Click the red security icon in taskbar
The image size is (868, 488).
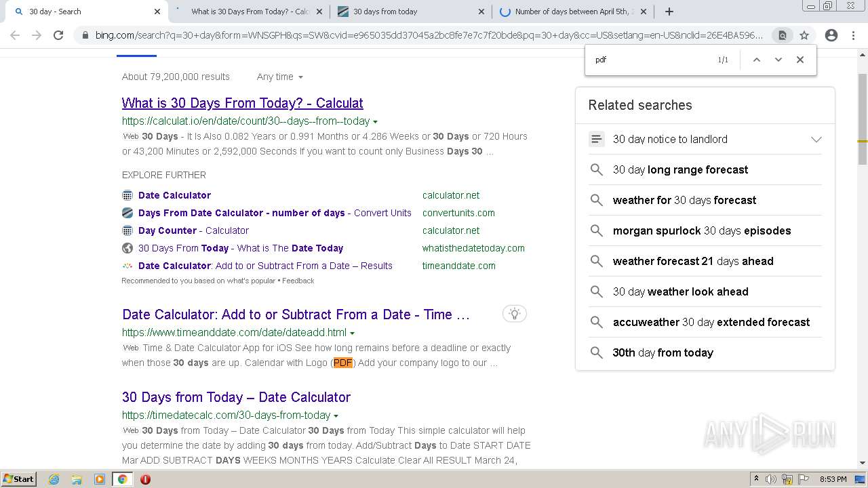[145, 479]
